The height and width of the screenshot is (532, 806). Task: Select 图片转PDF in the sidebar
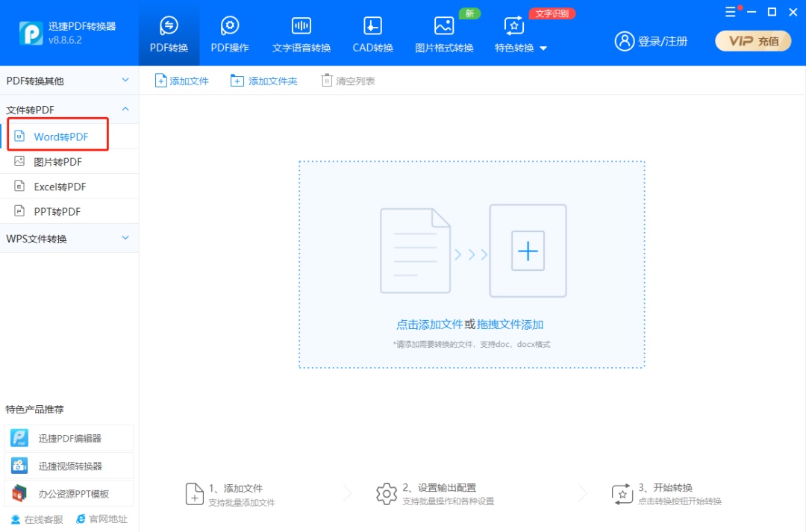pyautogui.click(x=57, y=162)
